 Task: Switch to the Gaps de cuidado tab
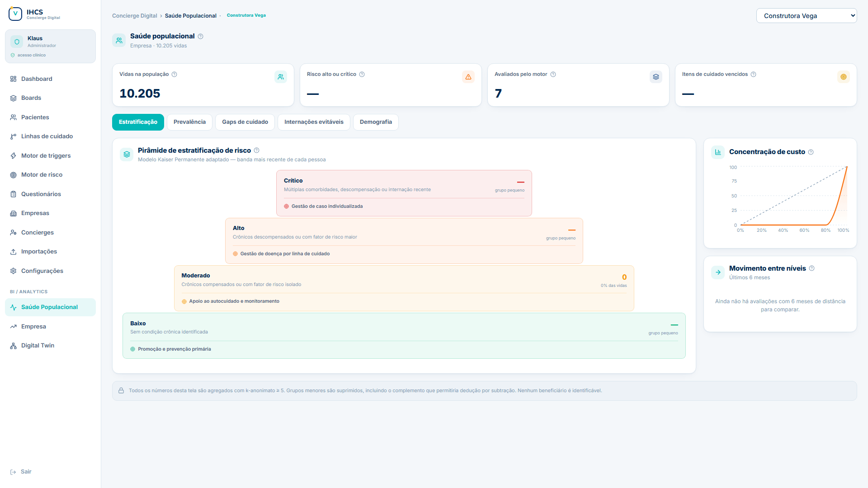pos(245,122)
